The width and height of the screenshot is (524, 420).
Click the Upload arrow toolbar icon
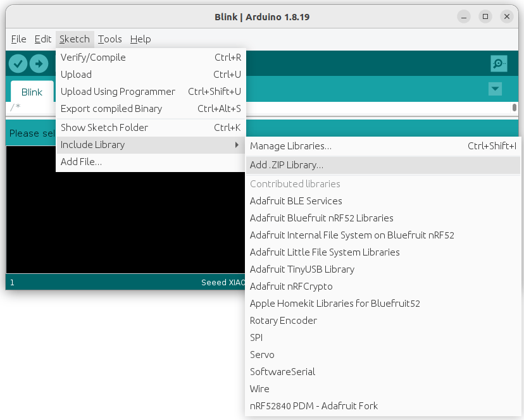tap(39, 63)
